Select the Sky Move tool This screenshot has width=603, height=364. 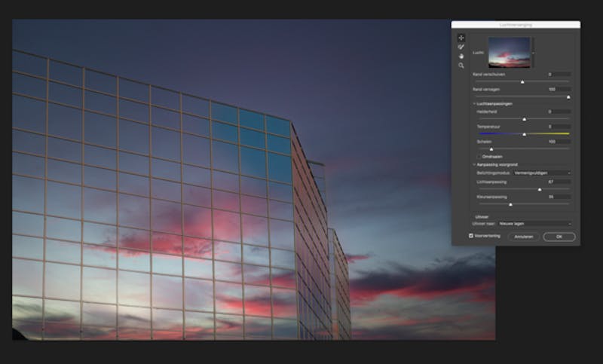(x=461, y=38)
